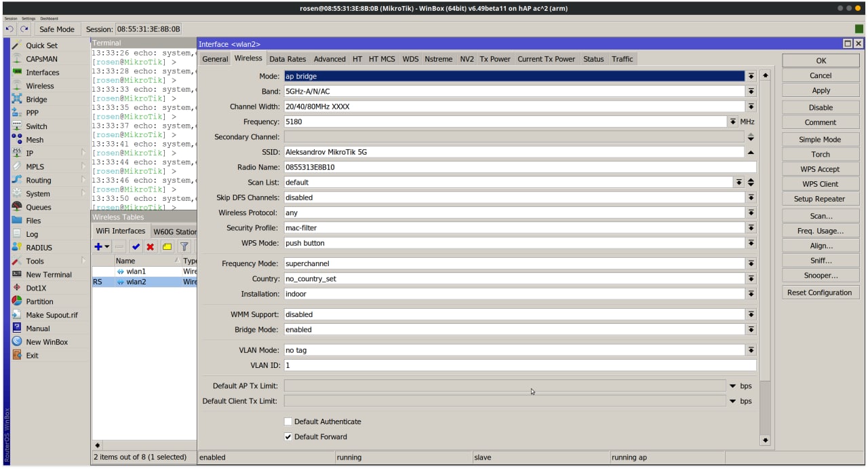Click the scroll down arrow in wlan2 dialog
Screen dimensions: 868x469
coord(765,440)
